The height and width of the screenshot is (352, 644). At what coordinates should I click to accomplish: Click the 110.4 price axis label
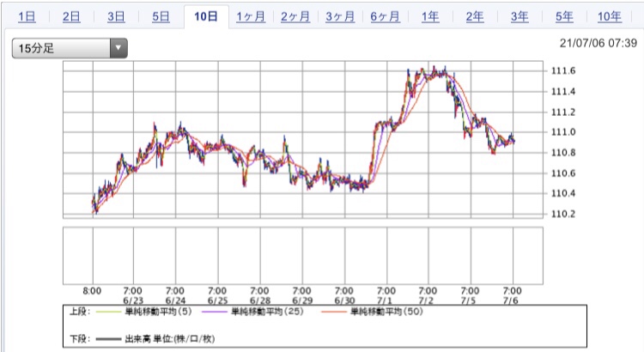[563, 193]
